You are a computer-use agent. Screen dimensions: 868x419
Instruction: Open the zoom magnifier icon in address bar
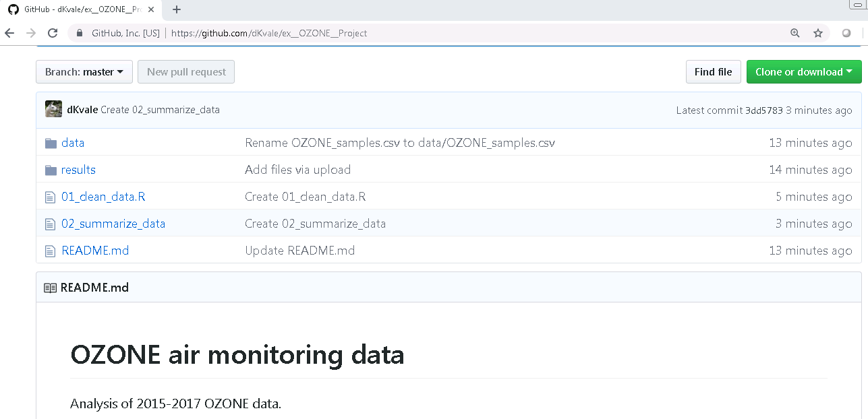coord(795,33)
